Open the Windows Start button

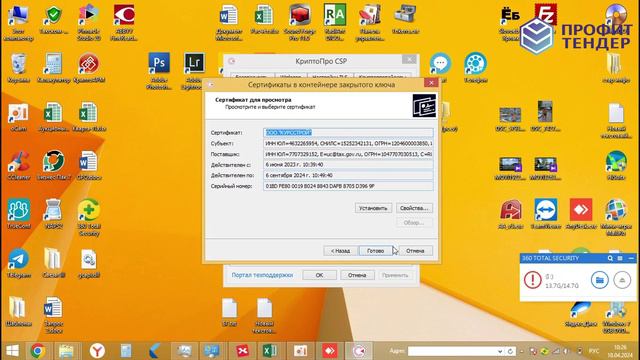point(12,351)
